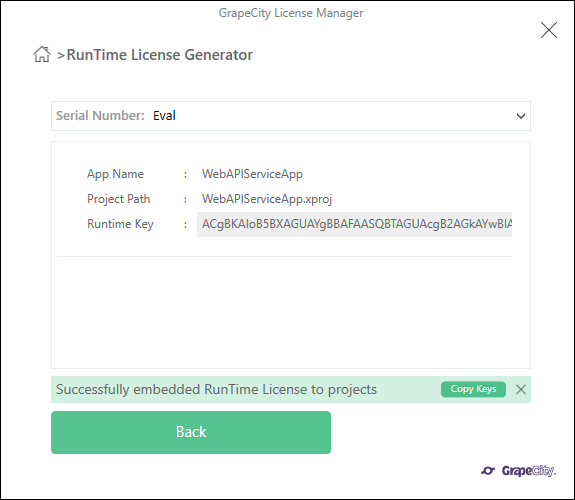
Task: Click the Successfully embedded RunTime License message
Action: (216, 389)
